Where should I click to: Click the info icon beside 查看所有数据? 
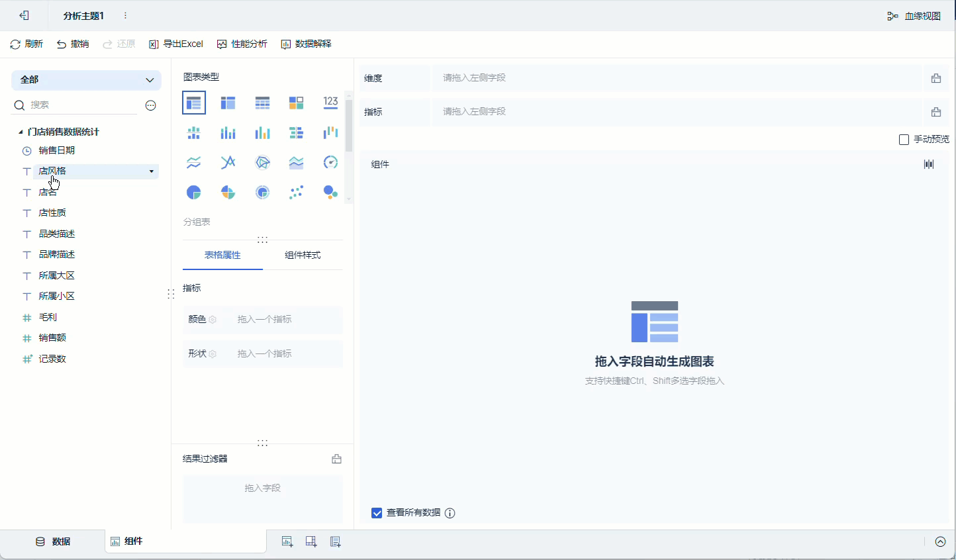[450, 513]
